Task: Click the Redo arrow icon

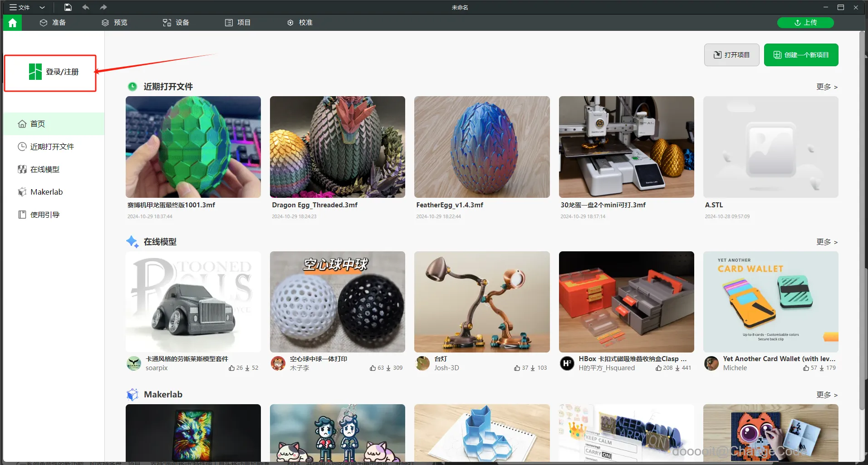Action: tap(103, 7)
